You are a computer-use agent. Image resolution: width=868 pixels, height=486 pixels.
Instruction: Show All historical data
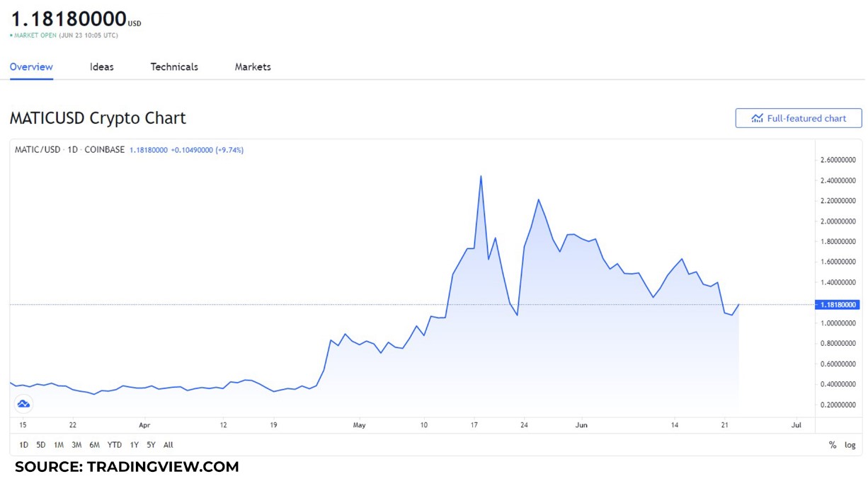(x=168, y=444)
